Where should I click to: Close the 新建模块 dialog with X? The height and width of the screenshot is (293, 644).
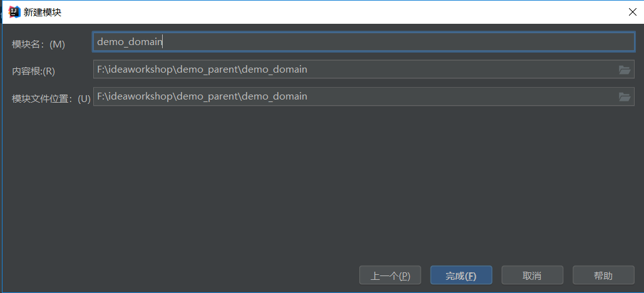(633, 12)
